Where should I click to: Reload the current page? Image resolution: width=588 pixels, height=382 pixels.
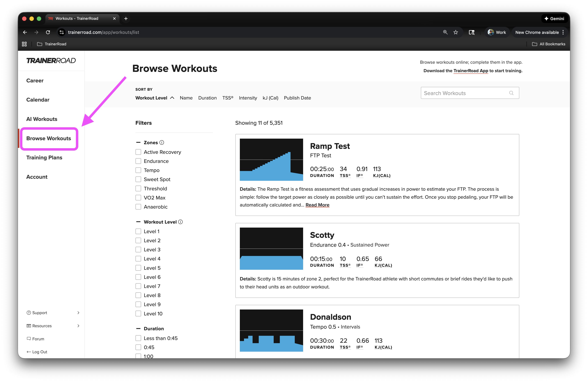[48, 32]
